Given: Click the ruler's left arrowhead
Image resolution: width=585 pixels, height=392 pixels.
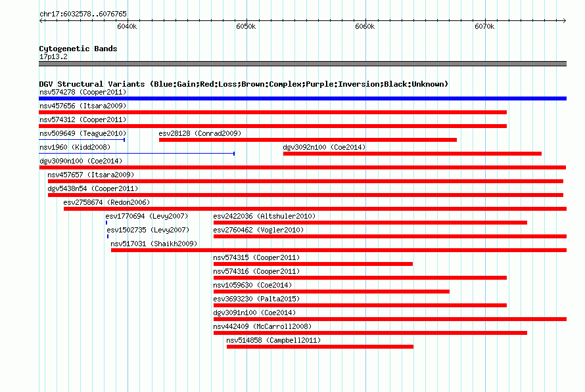Looking at the screenshot, I should (41, 20).
